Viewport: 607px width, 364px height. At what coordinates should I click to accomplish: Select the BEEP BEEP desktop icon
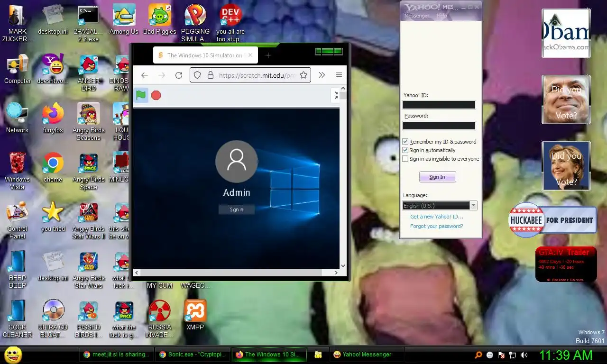tap(18, 270)
